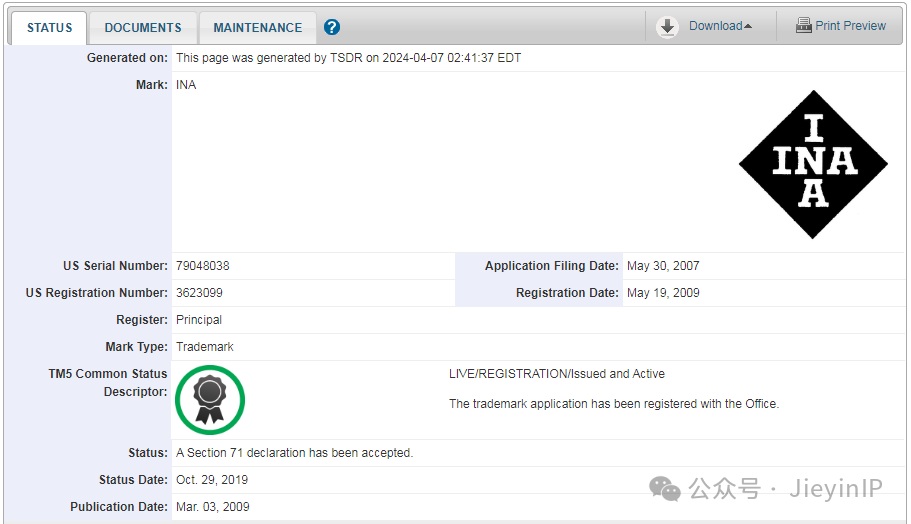Viewport: 911px width, 524px height.
Task: Select the registration date May 19, 2009
Action: 663,293
